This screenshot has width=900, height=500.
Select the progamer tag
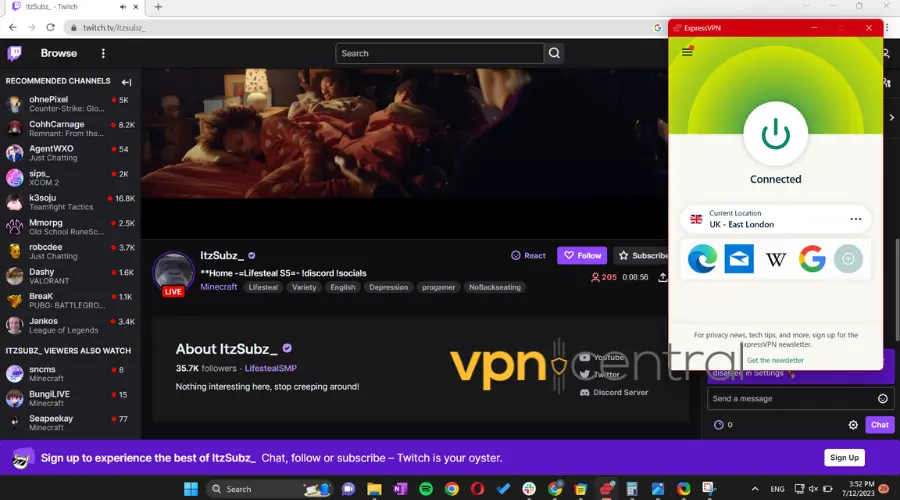tap(439, 288)
